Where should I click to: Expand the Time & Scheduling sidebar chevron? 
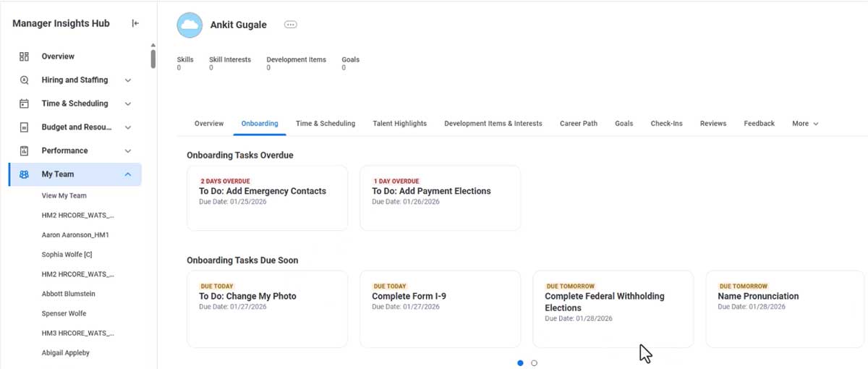[x=128, y=103]
